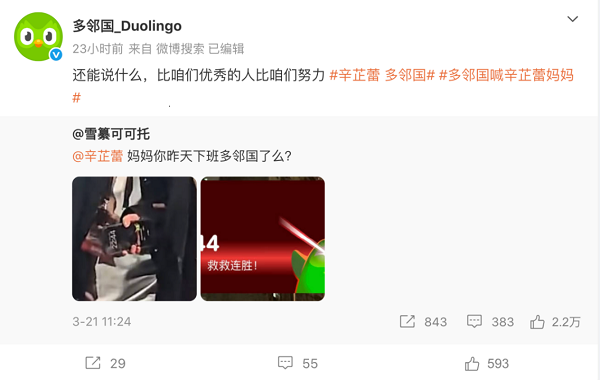Open hashtag #多邻国喊辛芷蕾妈妈#
This screenshot has width=600, height=380.
[323, 86]
